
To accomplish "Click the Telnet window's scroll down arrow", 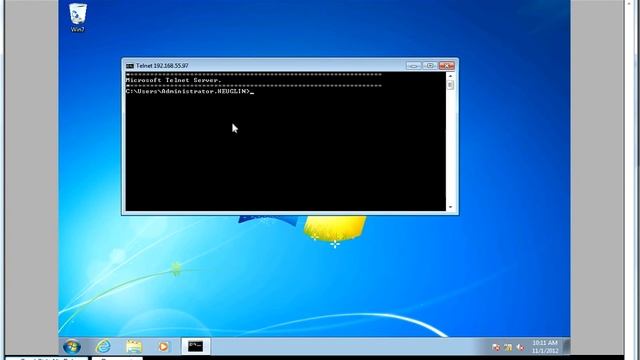I will [x=450, y=207].
